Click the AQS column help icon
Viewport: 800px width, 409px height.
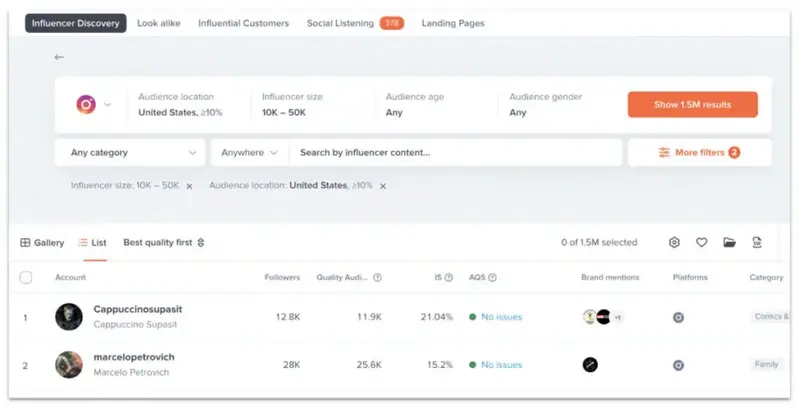[x=492, y=278]
